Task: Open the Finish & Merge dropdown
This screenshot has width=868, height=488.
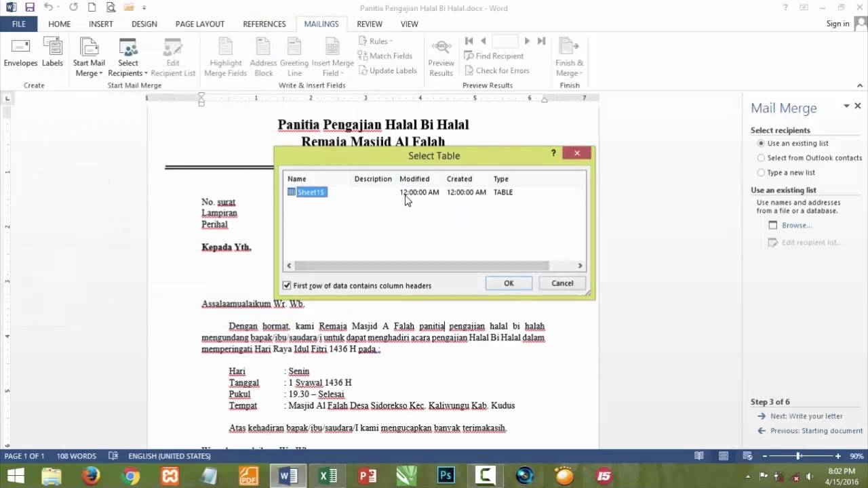Action: tap(569, 58)
